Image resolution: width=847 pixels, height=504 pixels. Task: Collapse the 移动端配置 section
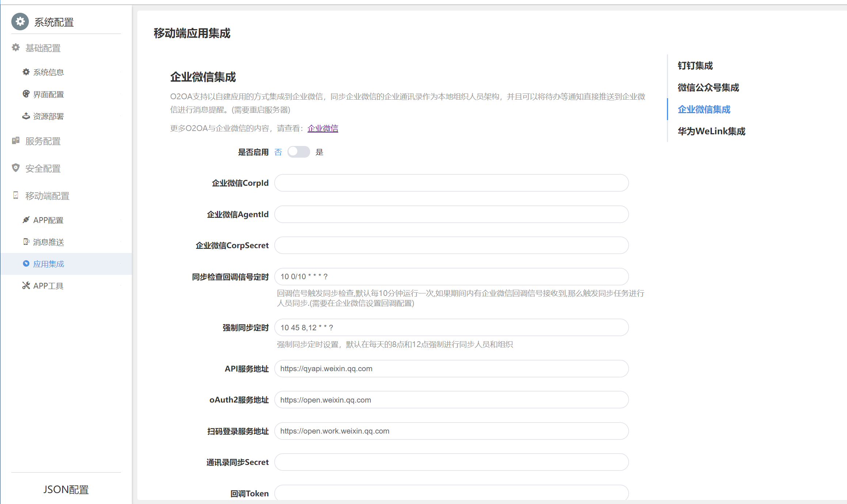coord(47,196)
